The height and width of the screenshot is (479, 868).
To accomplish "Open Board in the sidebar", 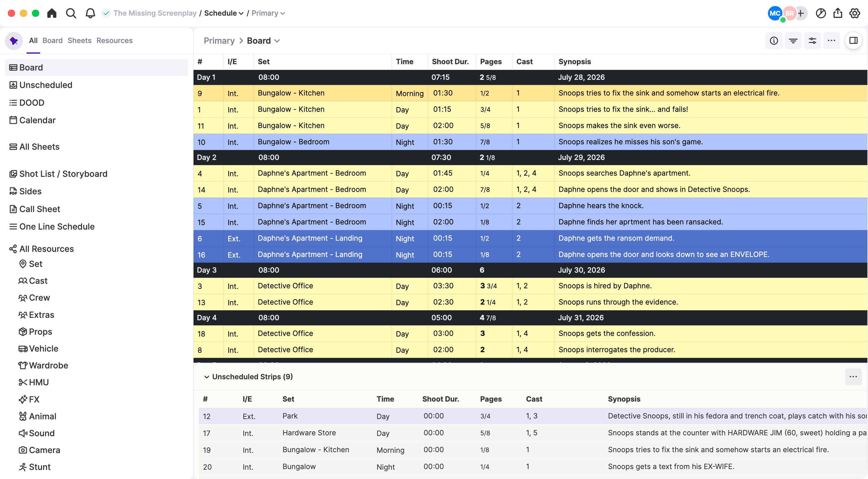I will tap(96, 67).
